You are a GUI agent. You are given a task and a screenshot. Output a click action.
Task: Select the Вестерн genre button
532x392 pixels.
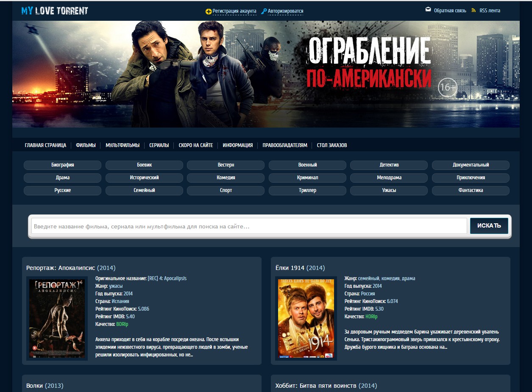tap(226, 165)
